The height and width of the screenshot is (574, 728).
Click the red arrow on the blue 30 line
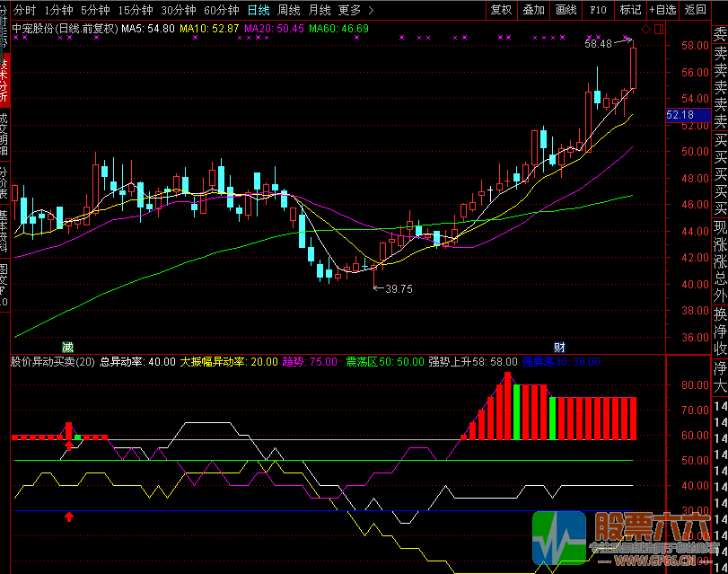click(69, 517)
